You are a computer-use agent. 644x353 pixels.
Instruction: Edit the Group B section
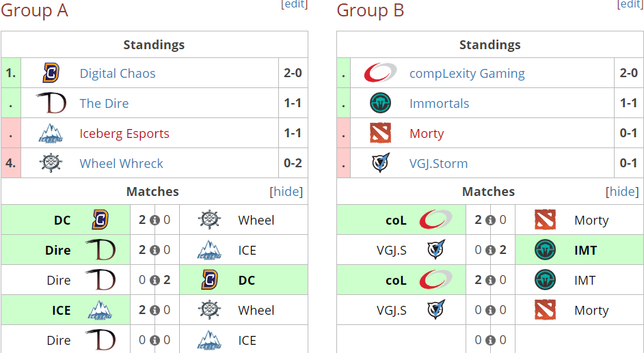coord(630,4)
